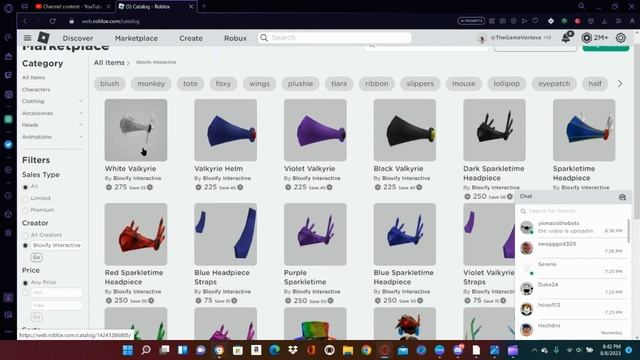Viewport: 640px width, 360px height.
Task: Expand the Animations category
Action: tap(80, 137)
